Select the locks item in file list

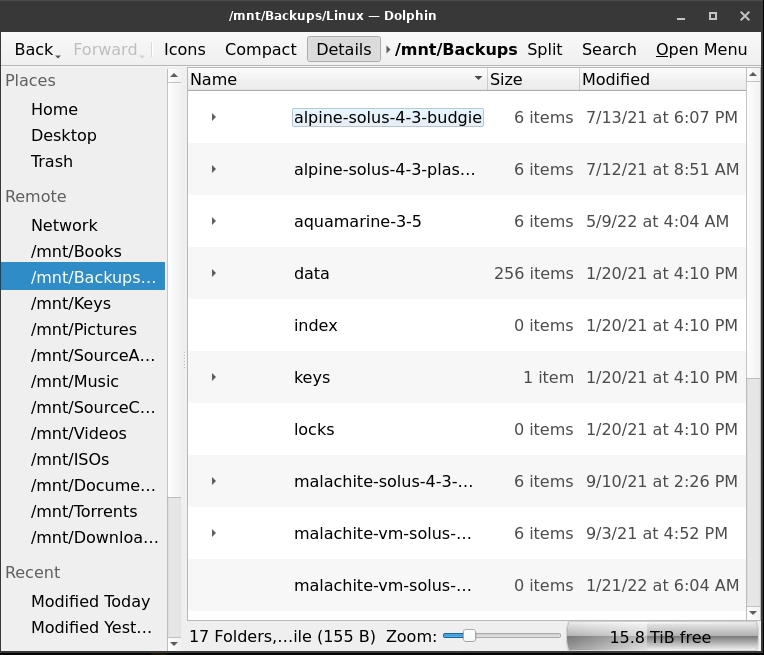click(314, 429)
